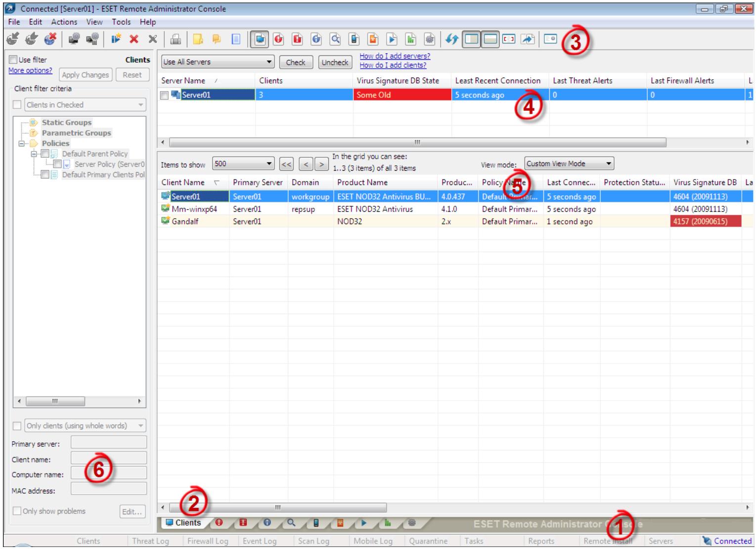Open the More options? link
This screenshot has width=756, height=549.
coord(30,71)
